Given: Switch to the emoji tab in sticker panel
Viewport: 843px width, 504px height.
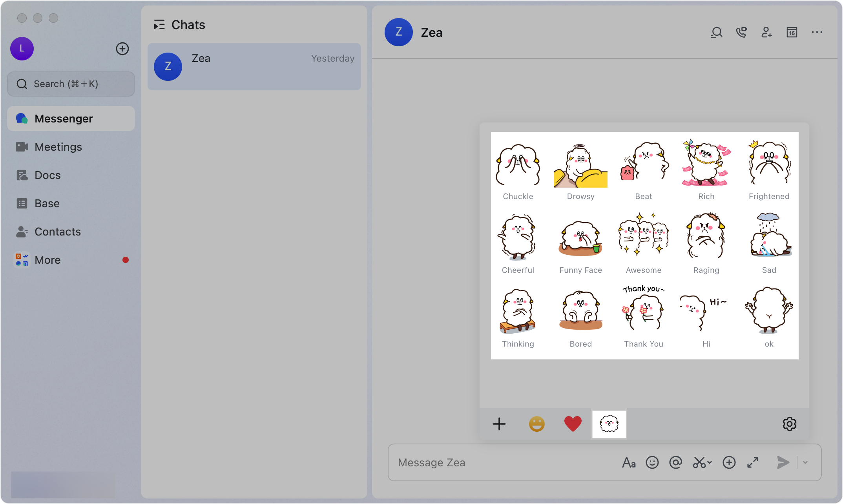Looking at the screenshot, I should (537, 424).
